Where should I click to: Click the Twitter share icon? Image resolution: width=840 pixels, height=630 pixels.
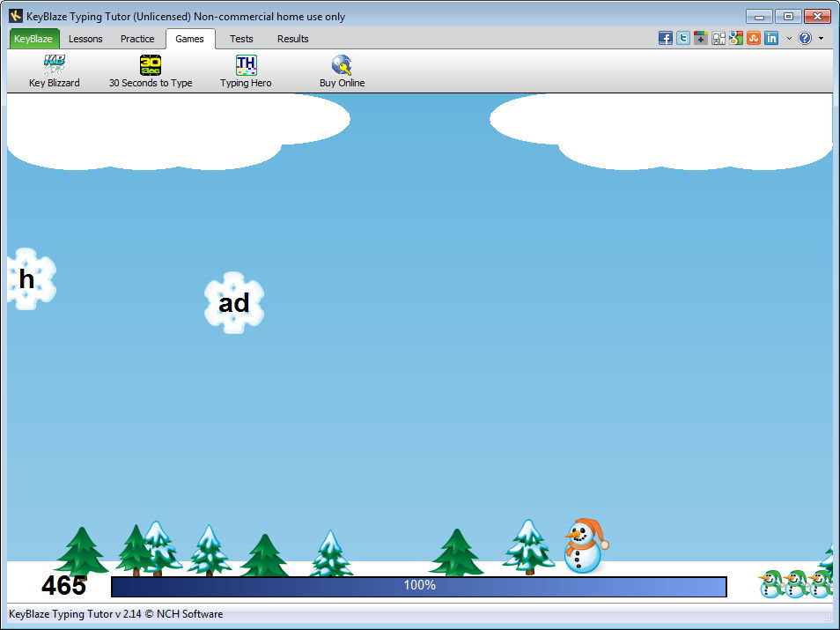[x=683, y=38]
